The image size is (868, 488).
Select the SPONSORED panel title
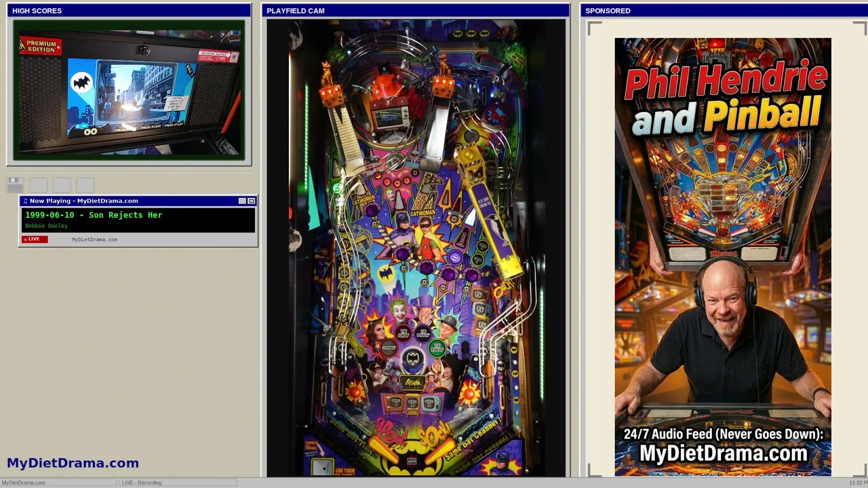608,11
